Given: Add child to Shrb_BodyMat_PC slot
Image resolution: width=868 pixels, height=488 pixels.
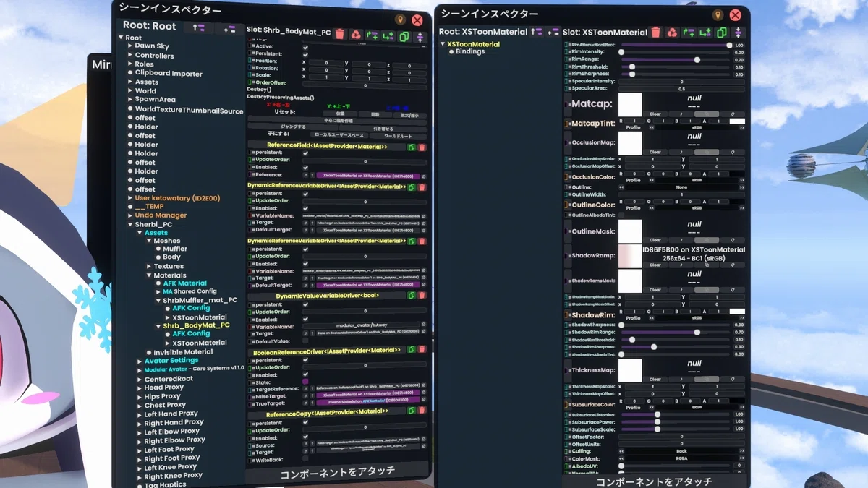Looking at the screenshot, I should click(388, 34).
